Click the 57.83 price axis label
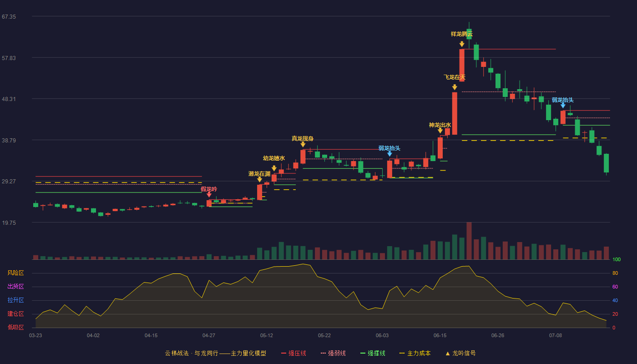The image size is (637, 364). (x=9, y=58)
